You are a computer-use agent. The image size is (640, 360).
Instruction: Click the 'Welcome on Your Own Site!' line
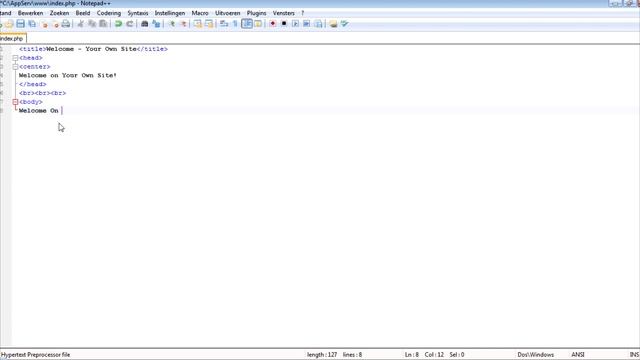pos(68,76)
